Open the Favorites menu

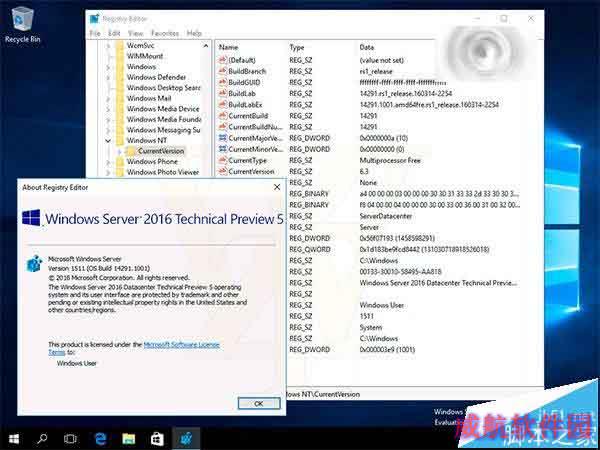(165, 33)
